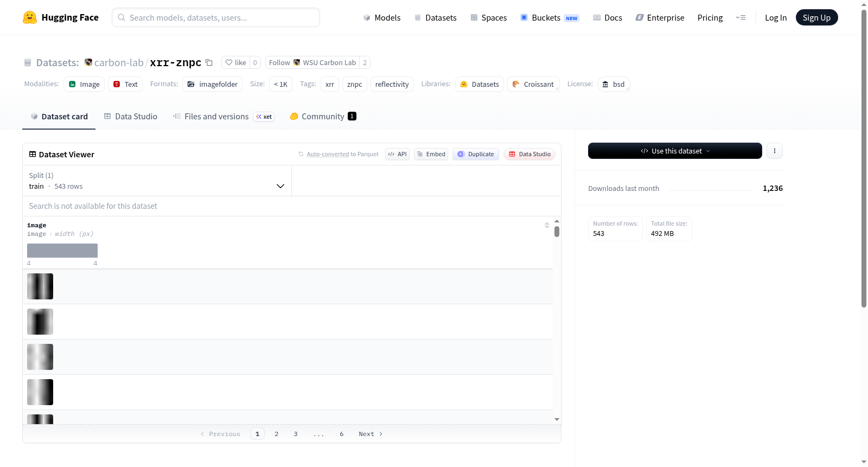The height and width of the screenshot is (467, 868).
Task: Focus the search models input field
Action: pos(216,17)
